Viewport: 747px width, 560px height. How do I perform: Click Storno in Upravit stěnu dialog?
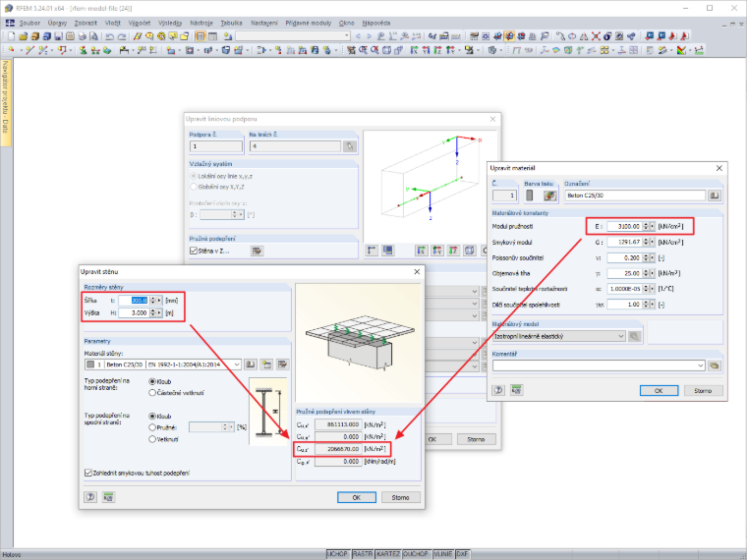pyautogui.click(x=401, y=497)
